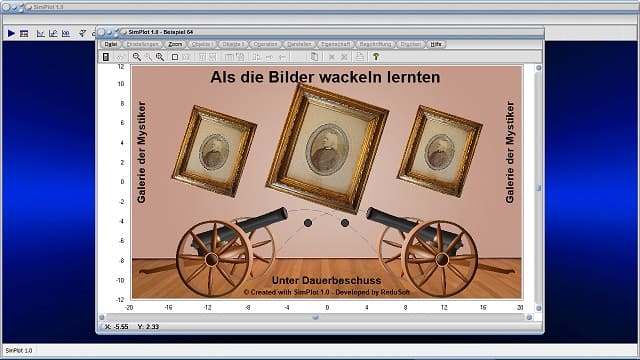
Task: Open the Operation menu
Action: [265, 44]
